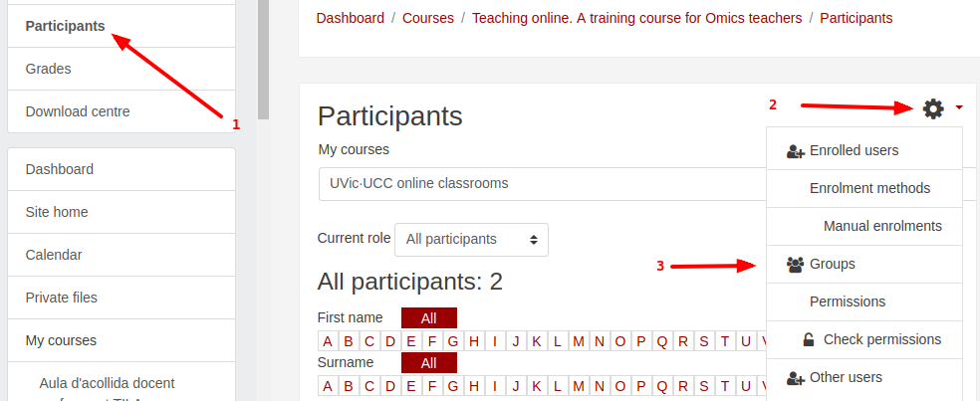Screen dimensions: 980x401
Task: Click the sidebar vertical scrollbar
Action: (263, 60)
